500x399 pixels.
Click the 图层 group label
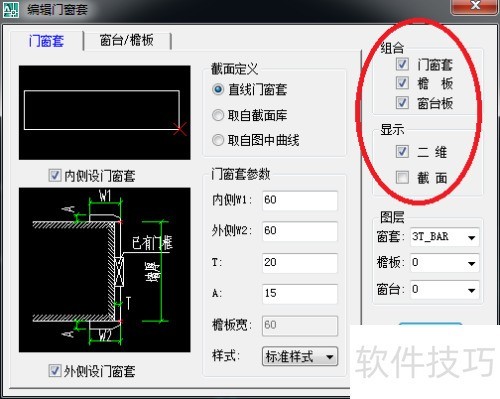pyautogui.click(x=392, y=217)
